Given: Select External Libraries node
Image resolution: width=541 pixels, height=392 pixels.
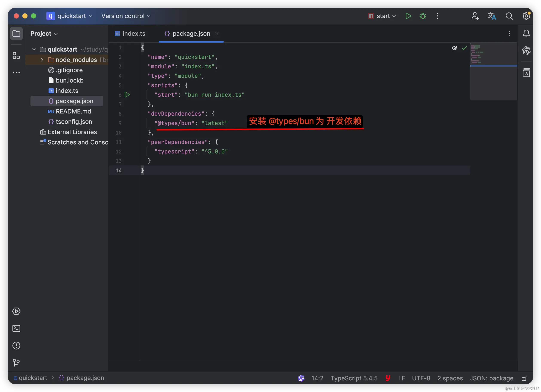Looking at the screenshot, I should (x=69, y=132).
